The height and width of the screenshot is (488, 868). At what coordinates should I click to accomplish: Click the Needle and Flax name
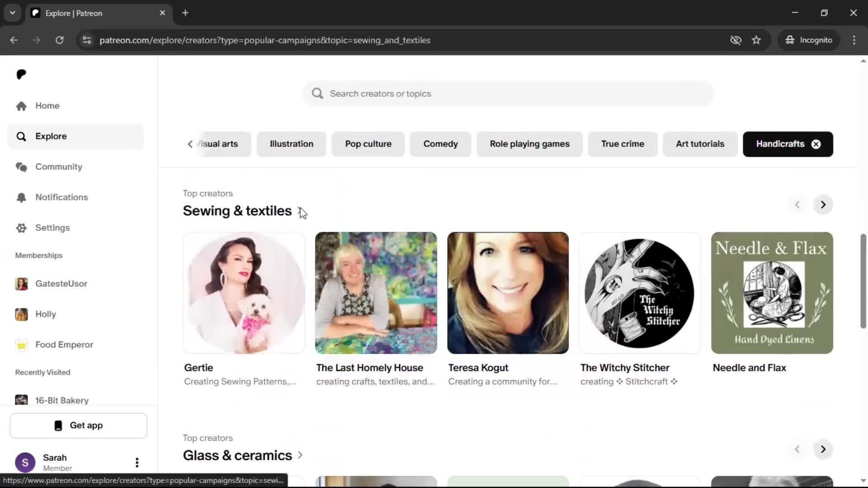(x=750, y=368)
